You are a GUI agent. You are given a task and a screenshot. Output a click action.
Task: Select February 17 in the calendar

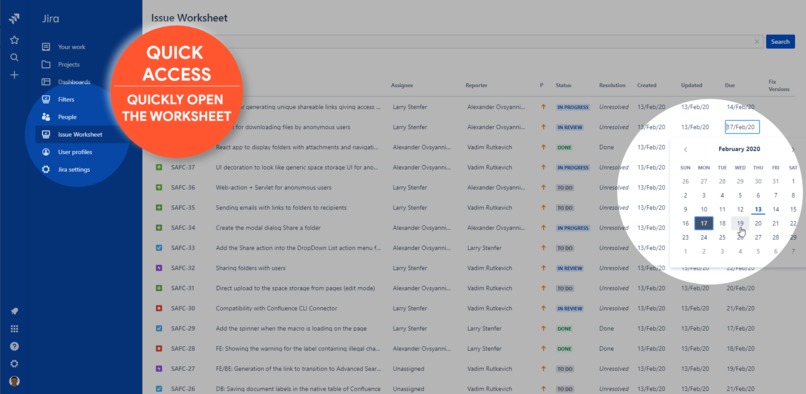[x=704, y=223]
